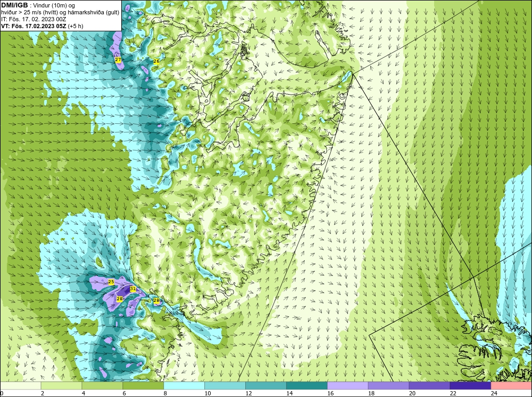Click the 'IT: Fös. 17. 02. 2023 00Z' line
Screen dimensions: 532x397
[34, 19]
